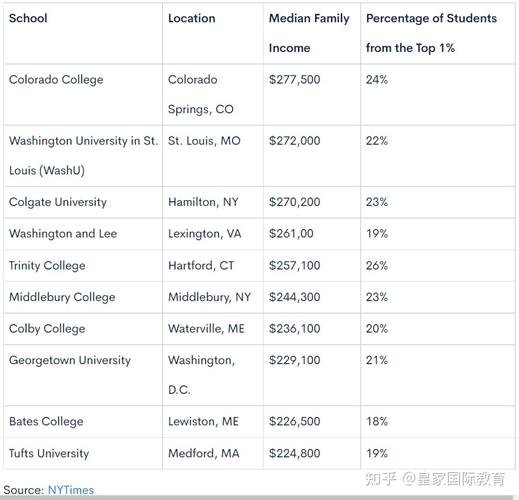Click the Hartford, CT location cell
Image resolution: width=519 pixels, height=500 pixels.
[201, 266]
